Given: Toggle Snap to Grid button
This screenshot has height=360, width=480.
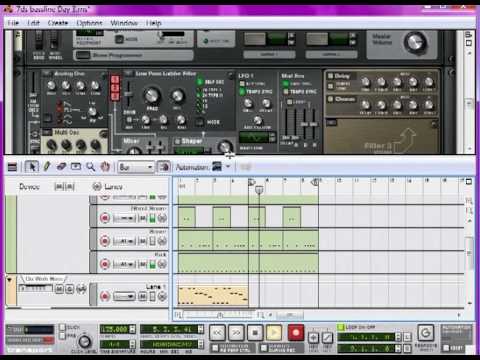Looking at the screenshot, I should click(164, 167).
